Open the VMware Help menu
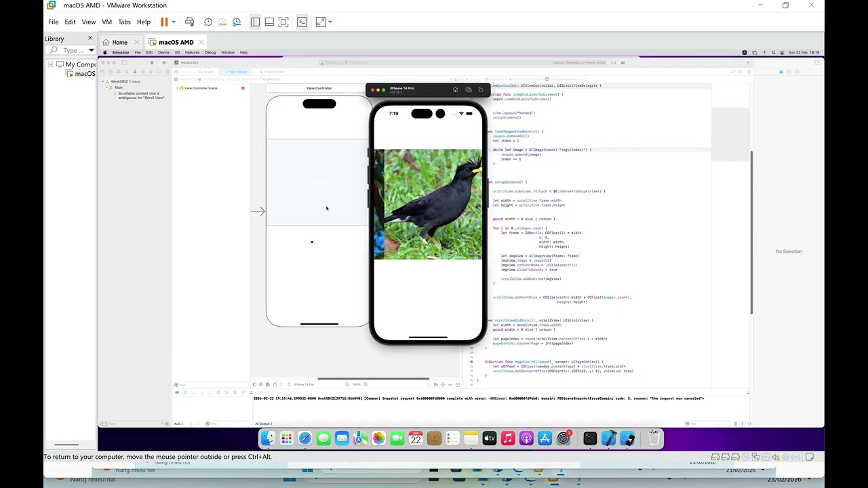 point(144,22)
